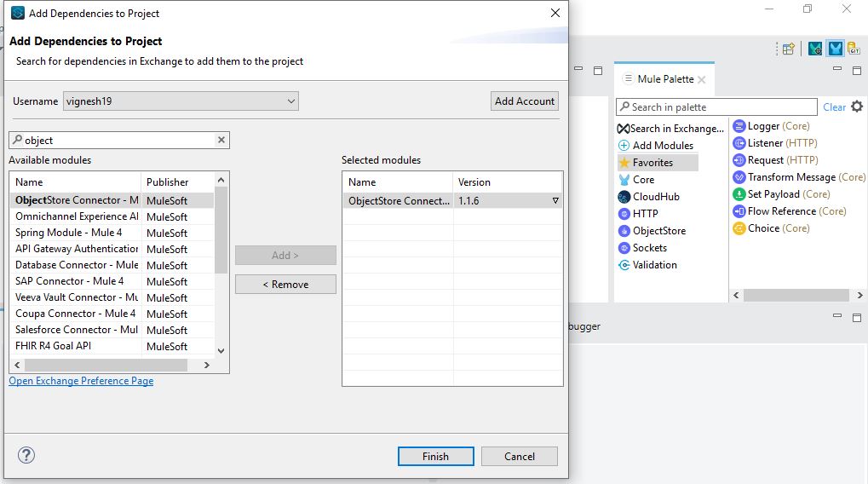
Task: Click Version column header in Selected modules
Action: coord(508,182)
